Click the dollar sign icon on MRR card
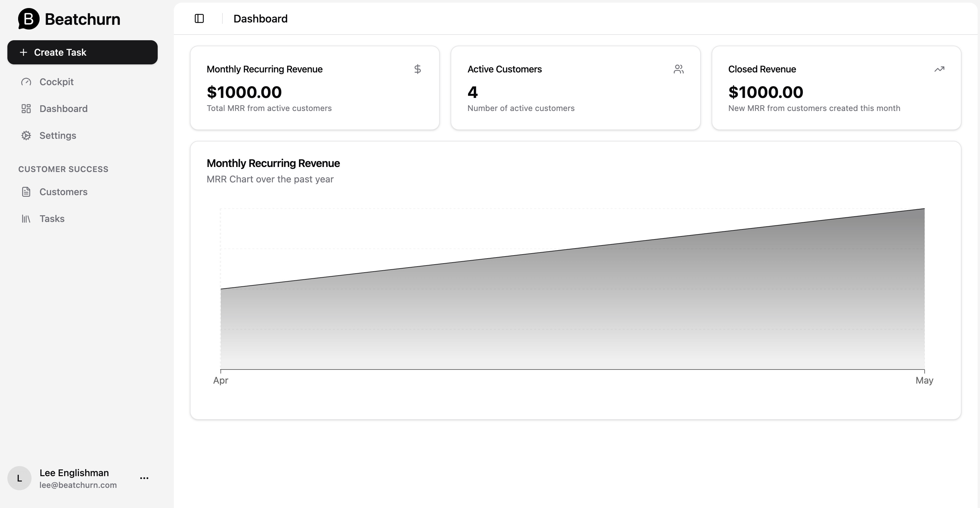Screen dimensions: 980x508 point(417,69)
